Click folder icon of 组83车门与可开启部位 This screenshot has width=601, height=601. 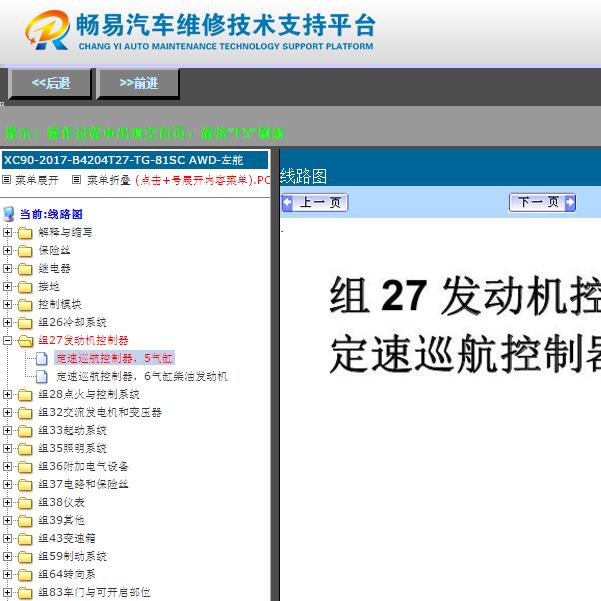[25, 593]
